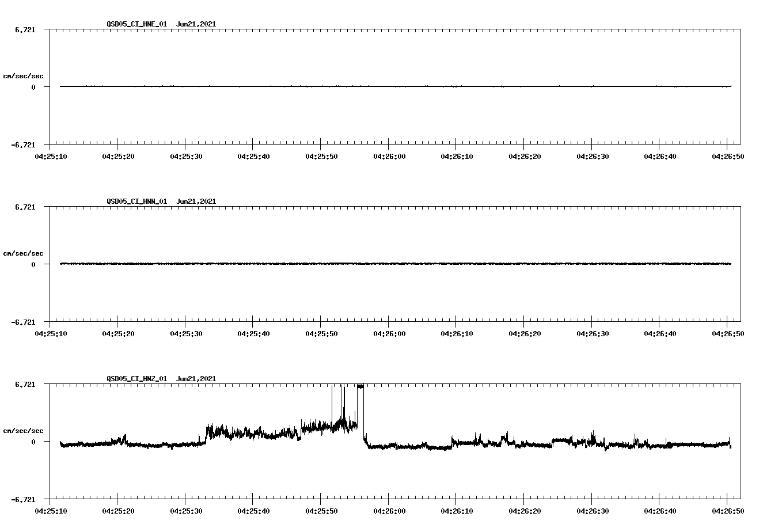The width and height of the screenshot is (782, 532).
Task: Click the 6.721 upper limit on HNZ axis
Action: [25, 384]
